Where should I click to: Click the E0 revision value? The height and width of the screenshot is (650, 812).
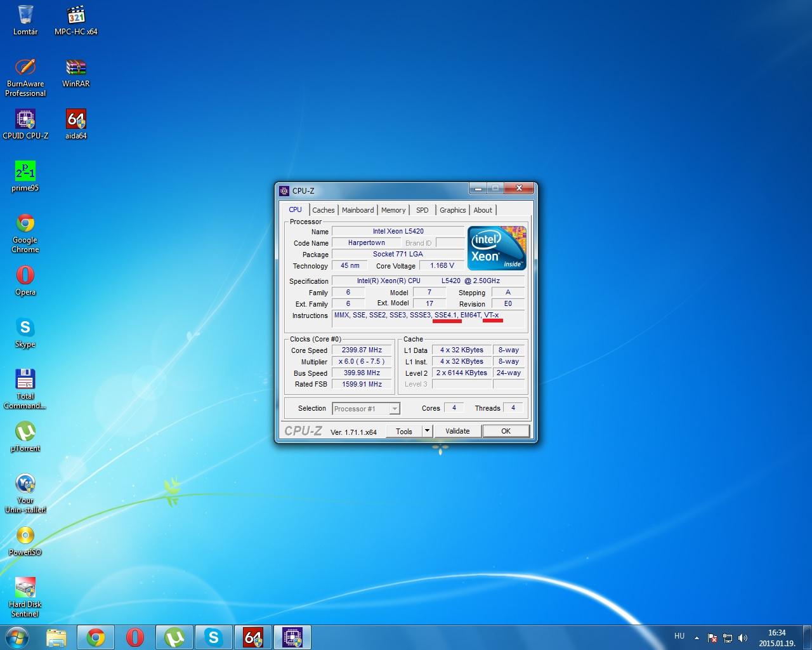pyautogui.click(x=508, y=303)
